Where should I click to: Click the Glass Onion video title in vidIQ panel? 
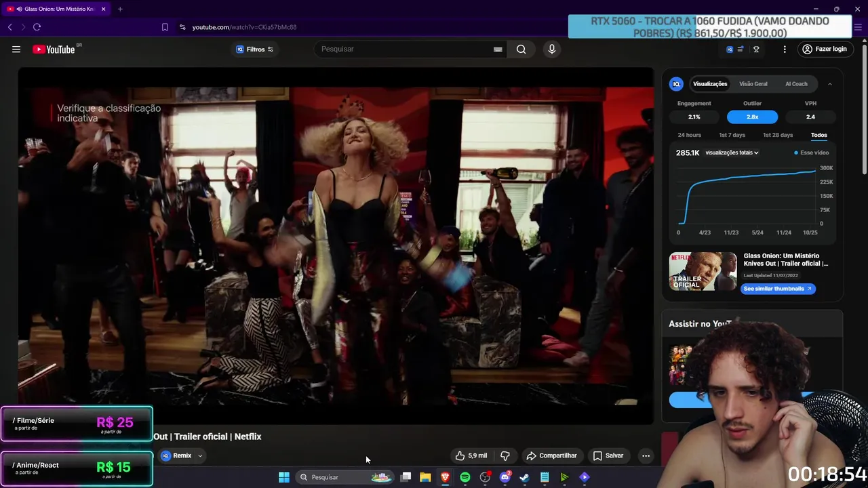click(x=785, y=260)
